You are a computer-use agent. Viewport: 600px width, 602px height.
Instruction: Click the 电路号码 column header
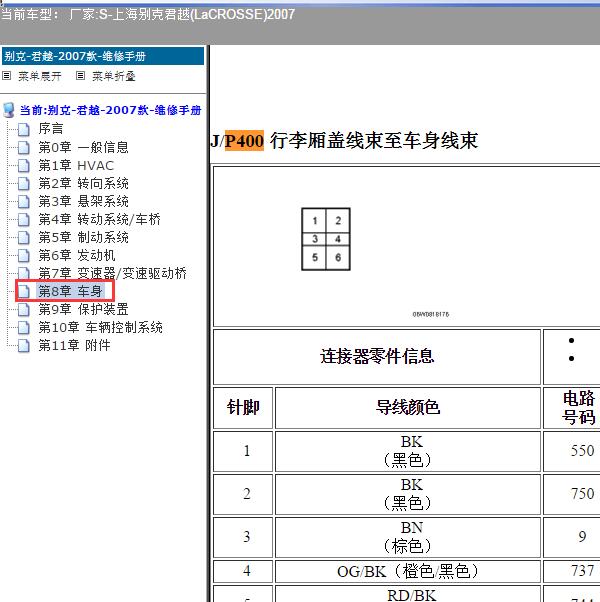pyautogui.click(x=572, y=408)
